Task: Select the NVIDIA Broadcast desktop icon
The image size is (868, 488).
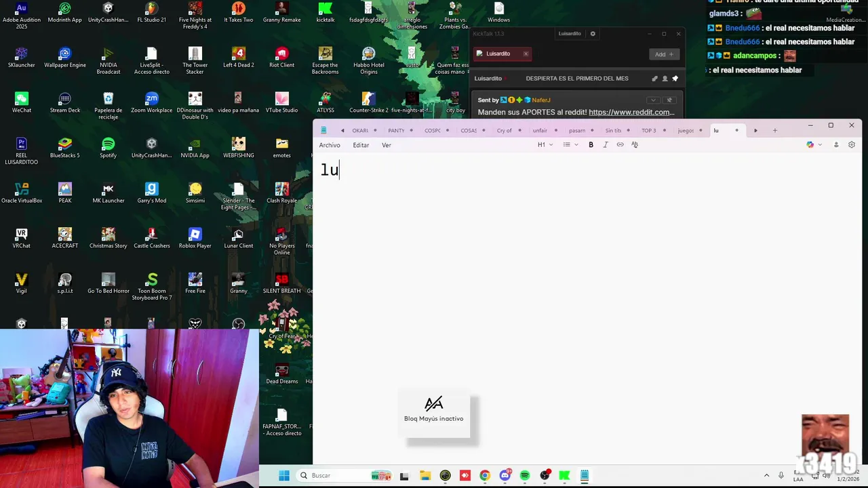Action: (x=108, y=61)
